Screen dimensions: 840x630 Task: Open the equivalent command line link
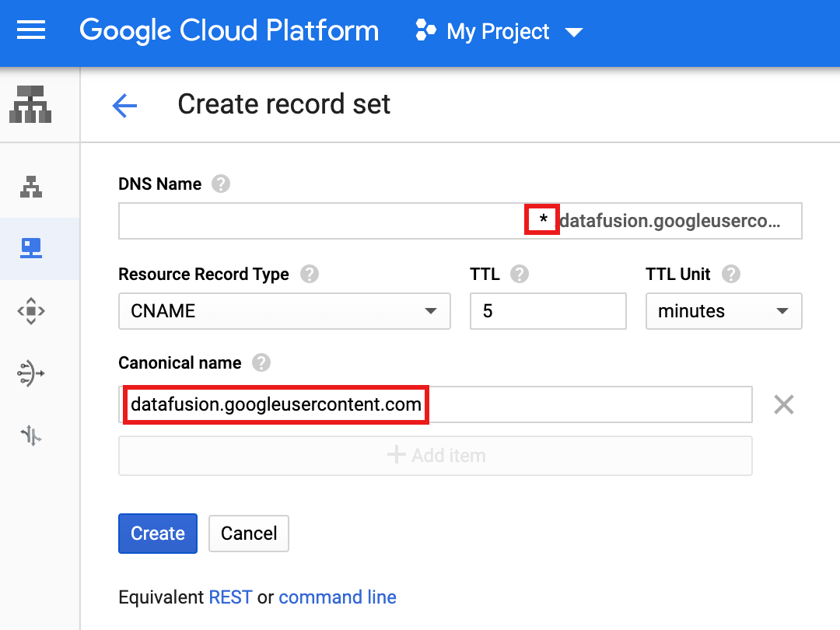coord(338,597)
